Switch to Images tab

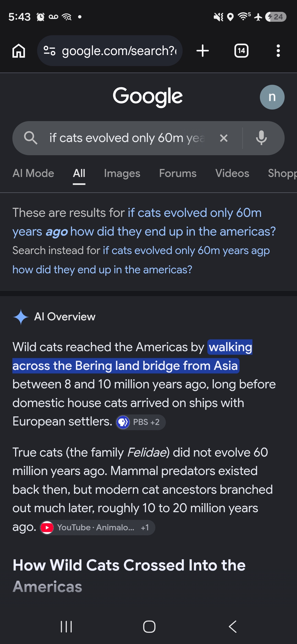122,173
